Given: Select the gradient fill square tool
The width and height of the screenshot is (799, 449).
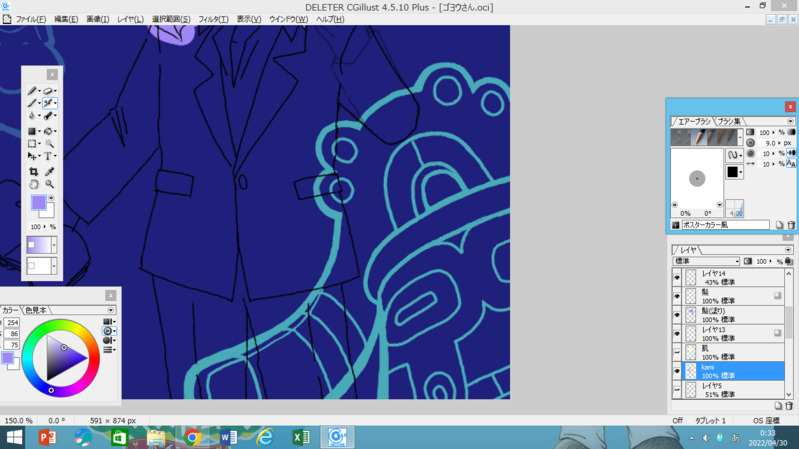Looking at the screenshot, I should point(32,131).
